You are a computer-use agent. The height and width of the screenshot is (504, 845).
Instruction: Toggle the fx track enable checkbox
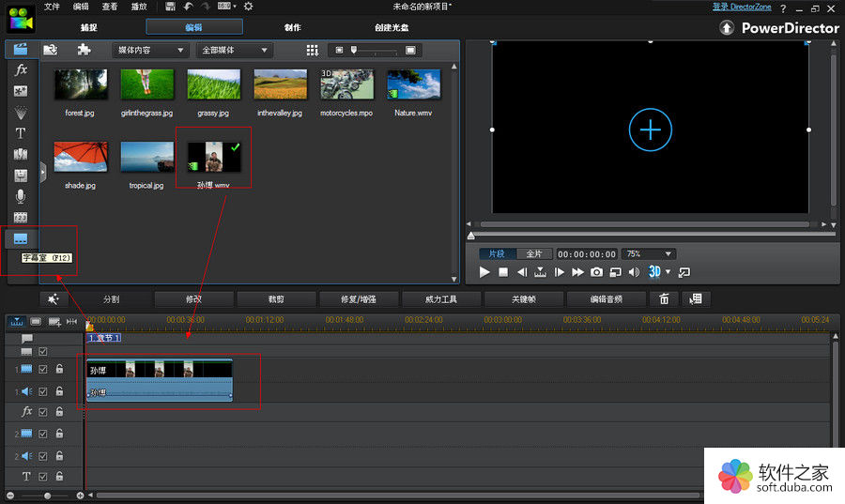pos(43,412)
